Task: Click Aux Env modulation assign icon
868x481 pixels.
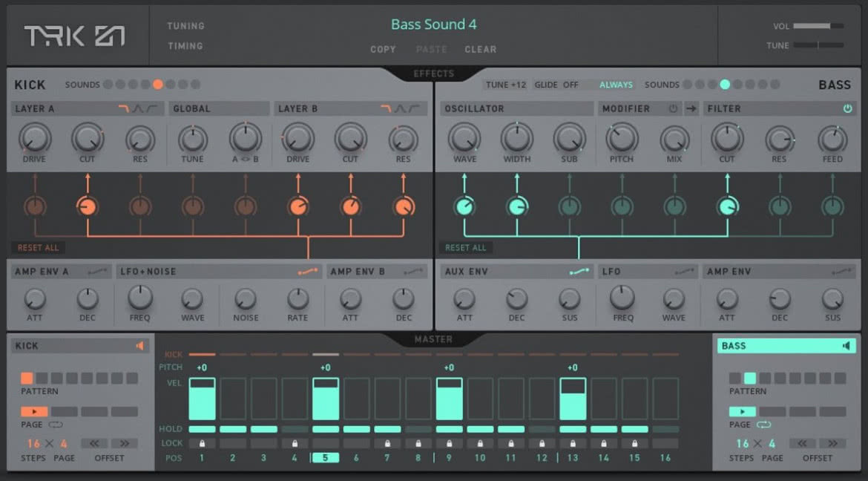Action: click(x=579, y=272)
